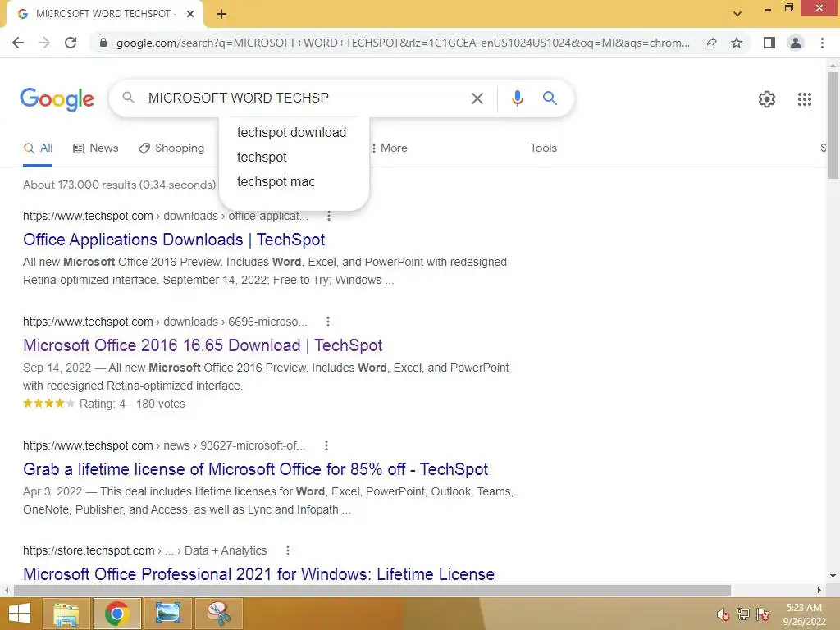Open tab search chevron in title bar
The height and width of the screenshot is (630, 840).
737,14
